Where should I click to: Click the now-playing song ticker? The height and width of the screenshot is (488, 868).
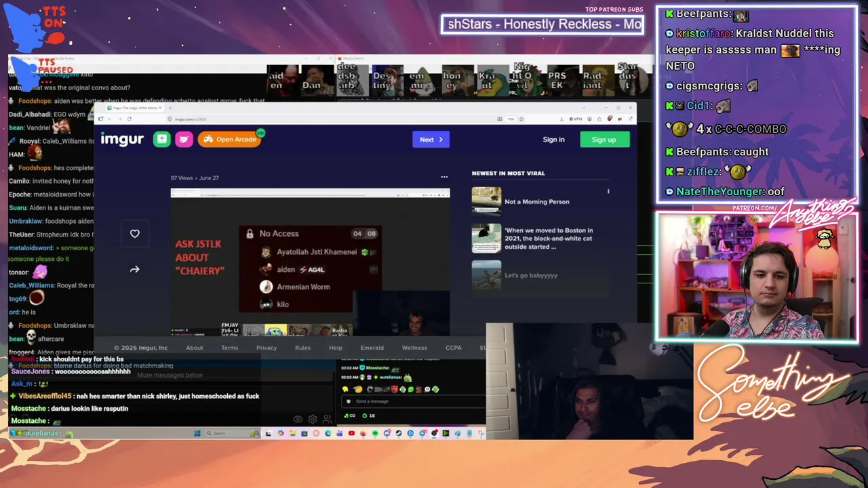tap(542, 24)
